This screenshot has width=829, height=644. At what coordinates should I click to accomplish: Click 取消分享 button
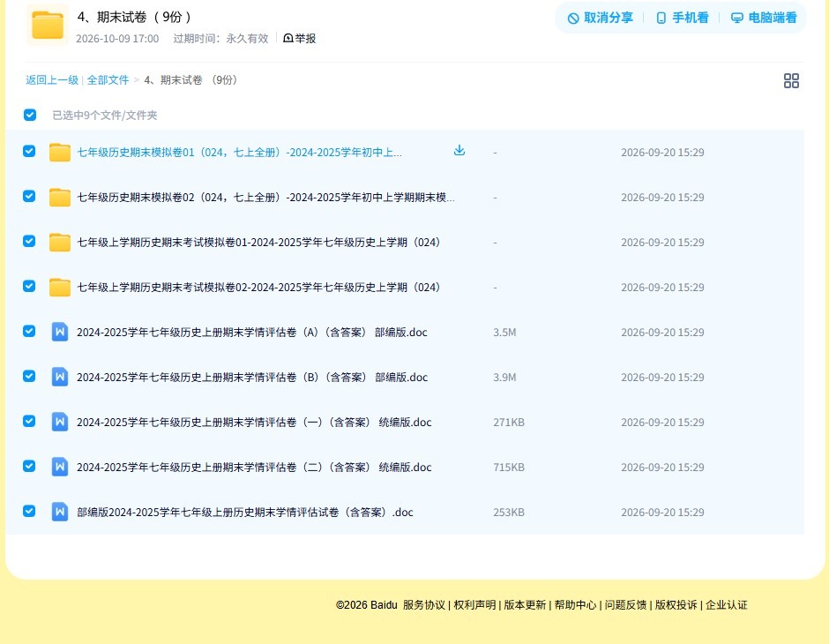click(600, 18)
